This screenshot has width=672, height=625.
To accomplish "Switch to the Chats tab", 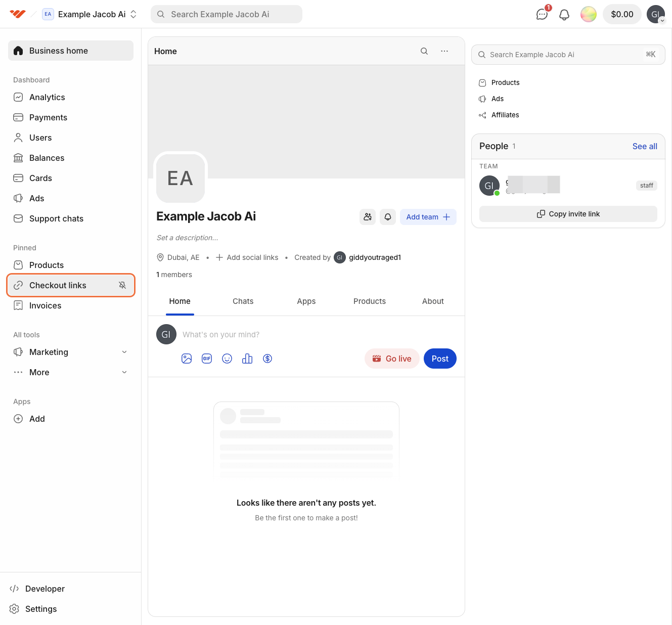I will [243, 301].
